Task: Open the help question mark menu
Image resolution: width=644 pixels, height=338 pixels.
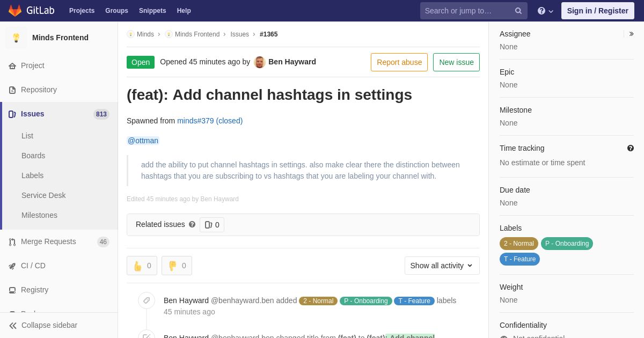Action: (x=545, y=11)
